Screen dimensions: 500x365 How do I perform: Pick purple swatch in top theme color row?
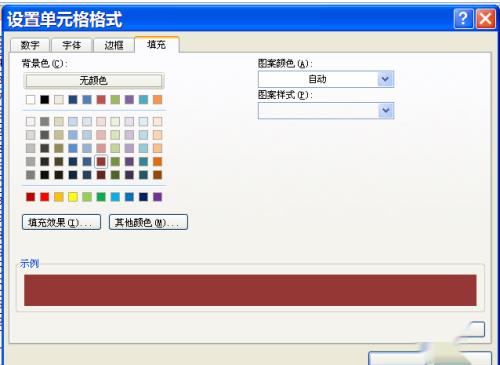coord(129,99)
